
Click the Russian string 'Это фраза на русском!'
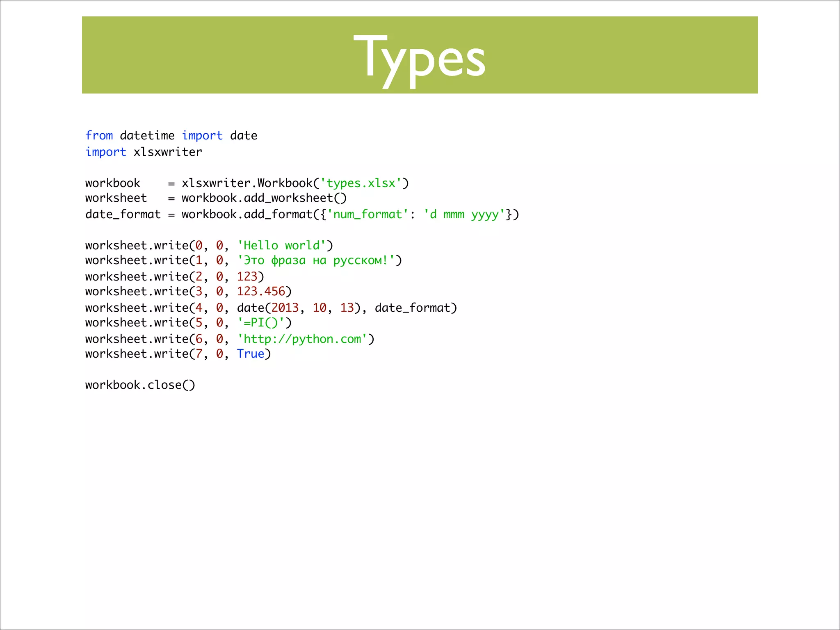(x=316, y=260)
